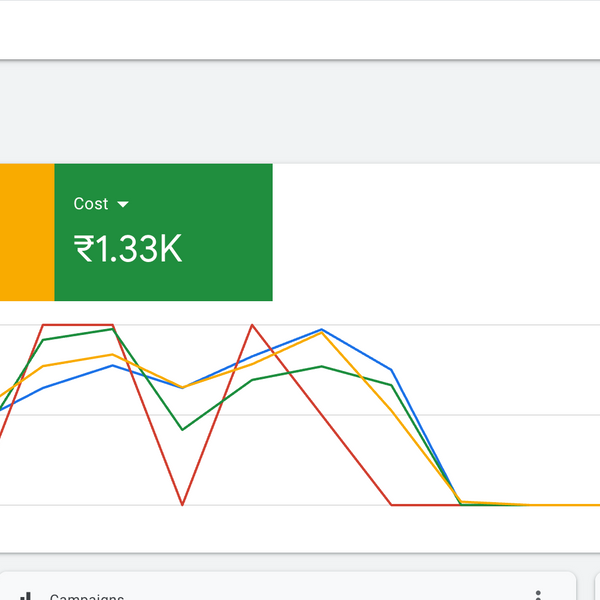Screen dimensions: 600x600
Task: Open the Cost metric dropdown arrow
Action: 123,204
